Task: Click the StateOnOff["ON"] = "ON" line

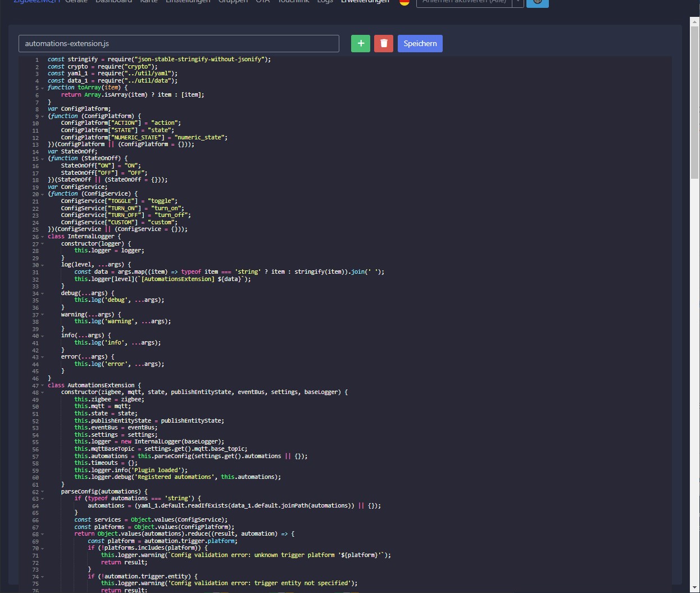Action: [x=101, y=166]
